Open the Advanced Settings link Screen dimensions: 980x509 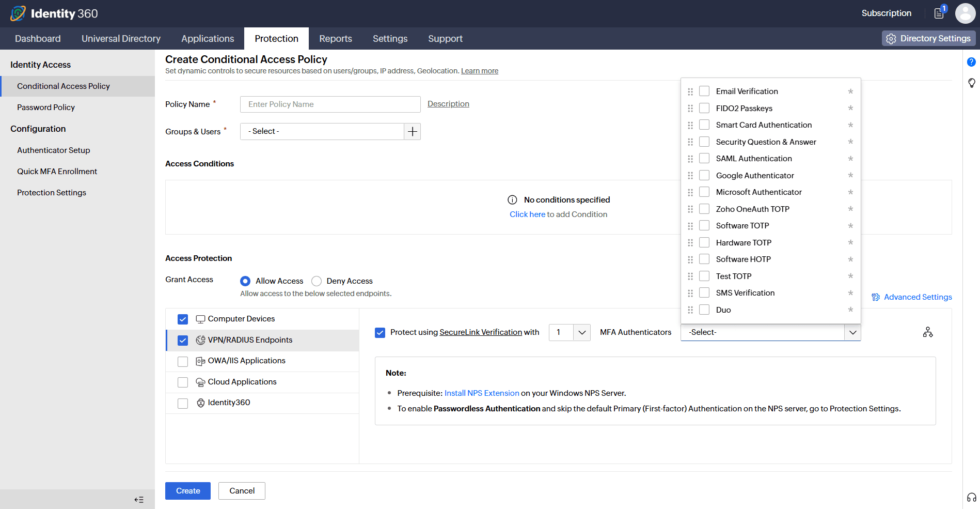point(912,297)
